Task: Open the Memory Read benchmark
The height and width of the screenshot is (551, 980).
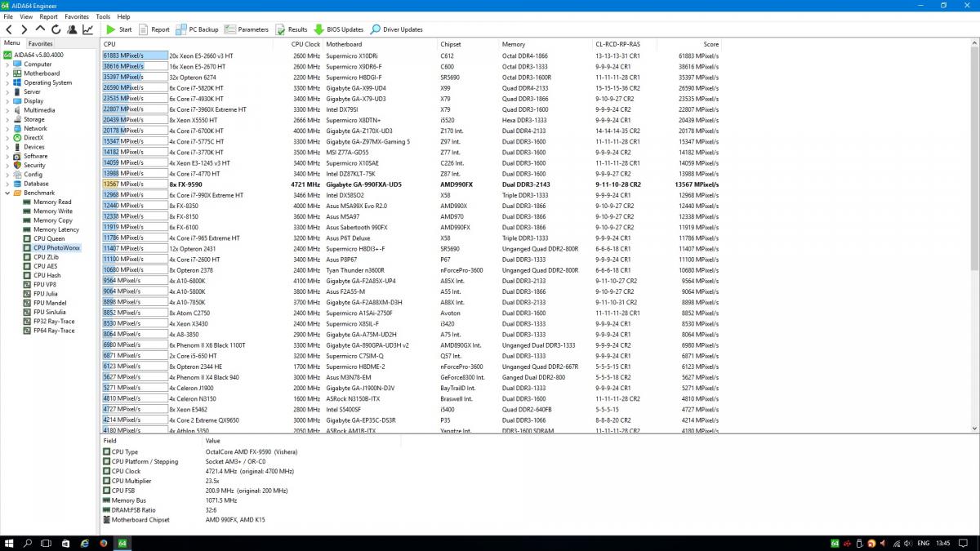Action: 52,202
